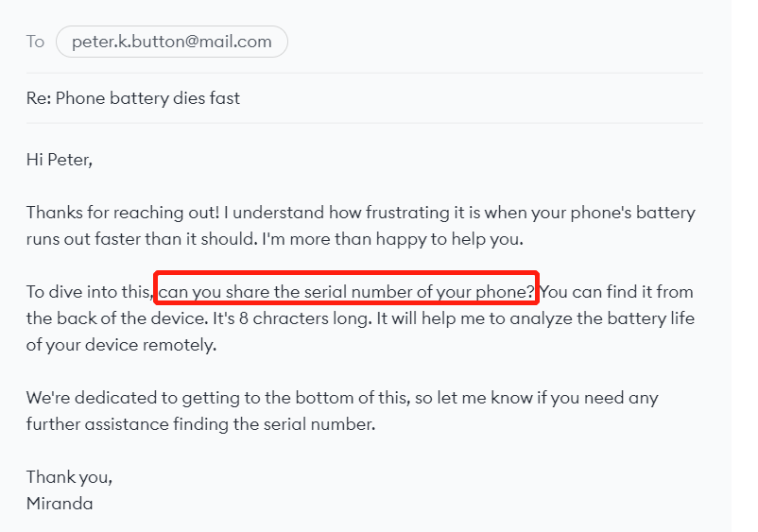758x532 pixels.
Task: Click the phrase "analyze the battery life"
Action: coord(602,318)
